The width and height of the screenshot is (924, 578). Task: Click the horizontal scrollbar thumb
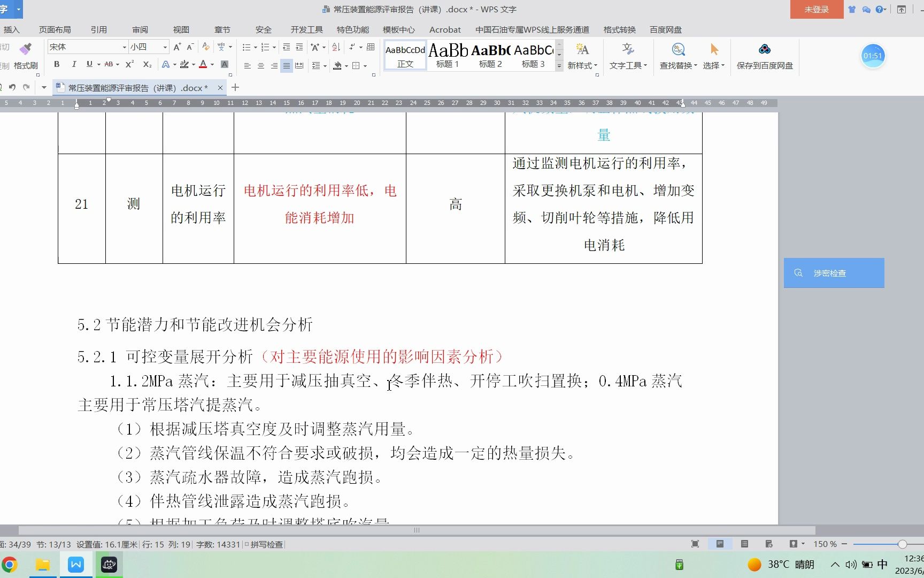point(417,530)
